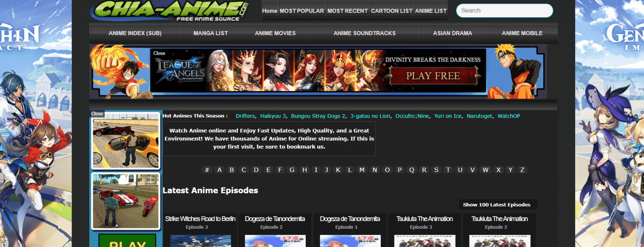Select letter D in alphabet index

(x=256, y=170)
